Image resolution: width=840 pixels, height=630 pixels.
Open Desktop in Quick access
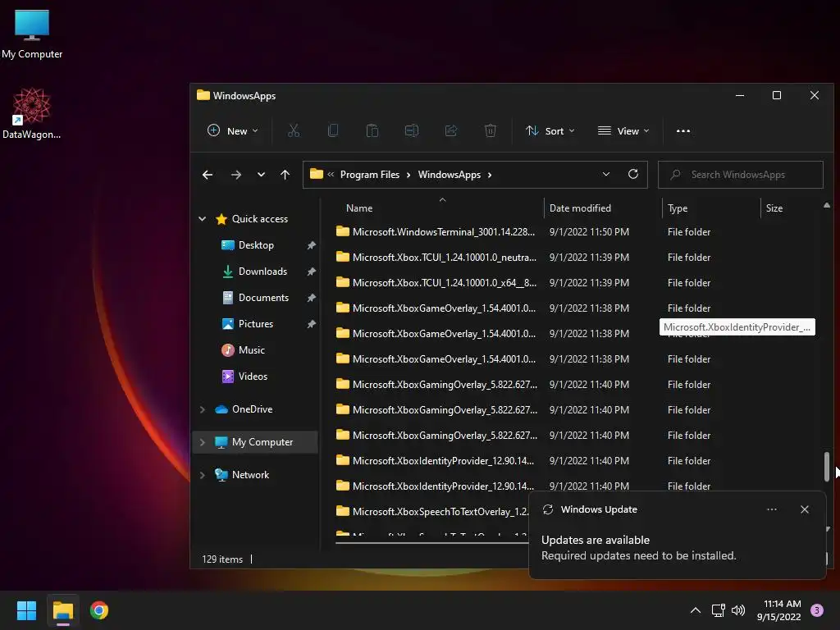pyautogui.click(x=256, y=244)
